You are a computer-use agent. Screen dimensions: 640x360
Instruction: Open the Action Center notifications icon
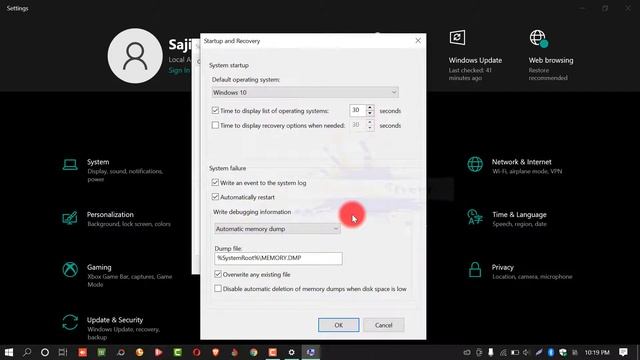coord(623,352)
